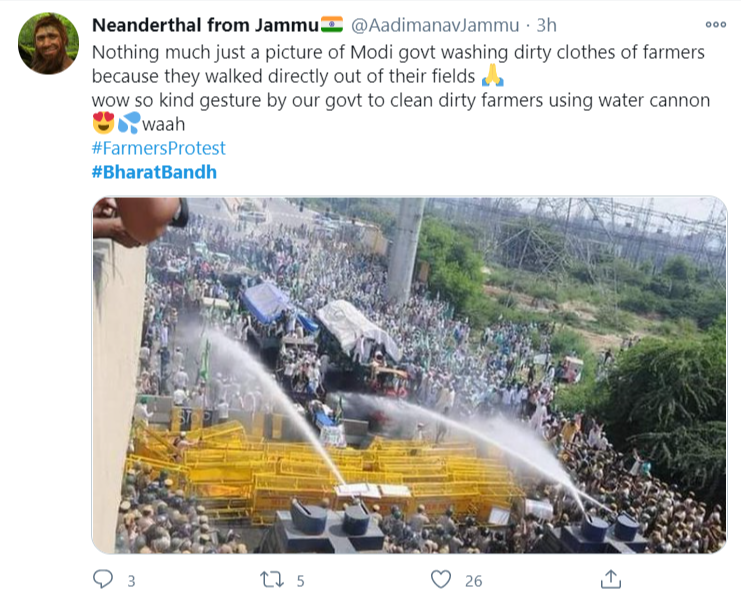The image size is (741, 597).
Task: Like the tweet with the heart icon
Action: [x=441, y=580]
